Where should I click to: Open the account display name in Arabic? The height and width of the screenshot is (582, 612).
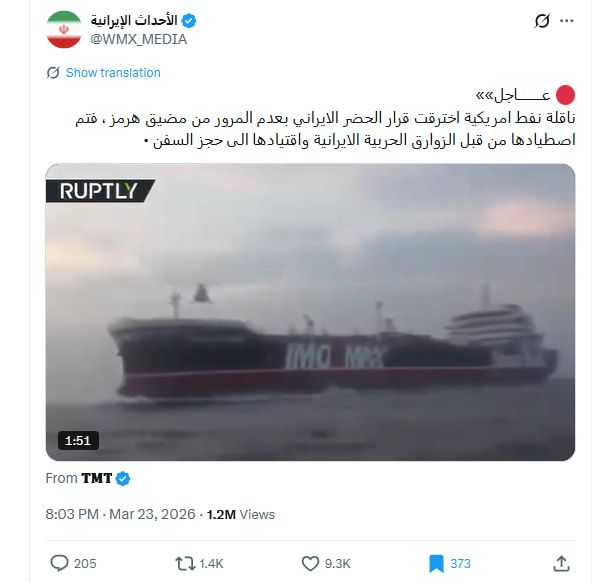[x=134, y=20]
